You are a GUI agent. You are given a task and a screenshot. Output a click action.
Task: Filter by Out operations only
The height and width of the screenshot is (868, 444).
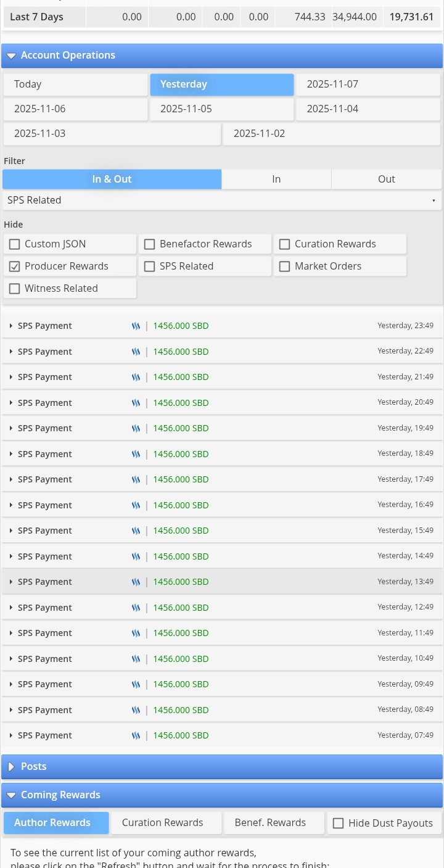coord(387,179)
